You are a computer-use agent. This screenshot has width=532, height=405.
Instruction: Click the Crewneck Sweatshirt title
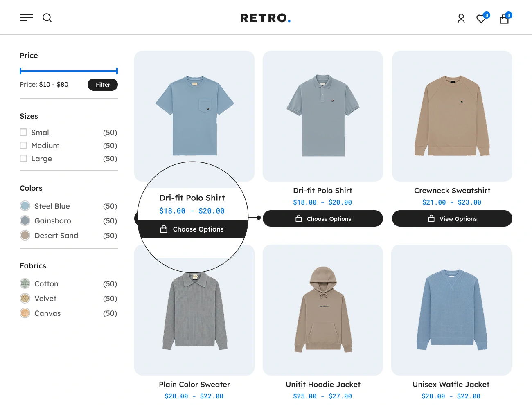point(452,191)
